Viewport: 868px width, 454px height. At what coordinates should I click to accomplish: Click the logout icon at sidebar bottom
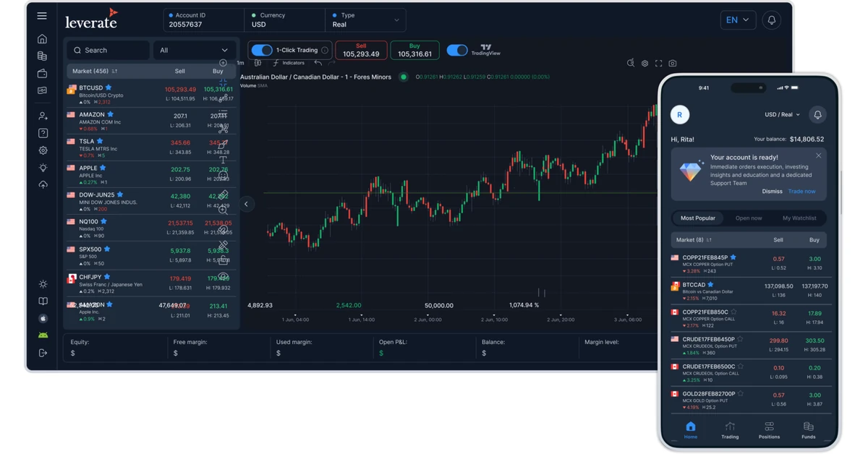(x=43, y=353)
